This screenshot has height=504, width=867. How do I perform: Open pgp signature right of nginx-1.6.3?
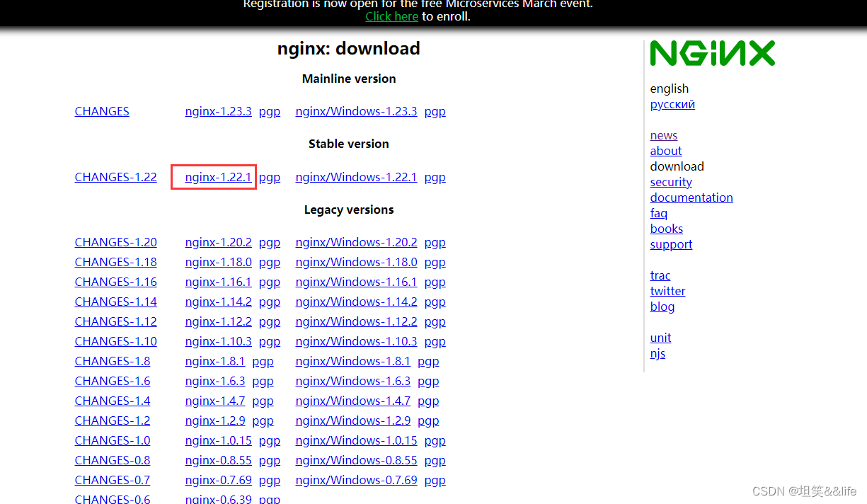point(263,381)
